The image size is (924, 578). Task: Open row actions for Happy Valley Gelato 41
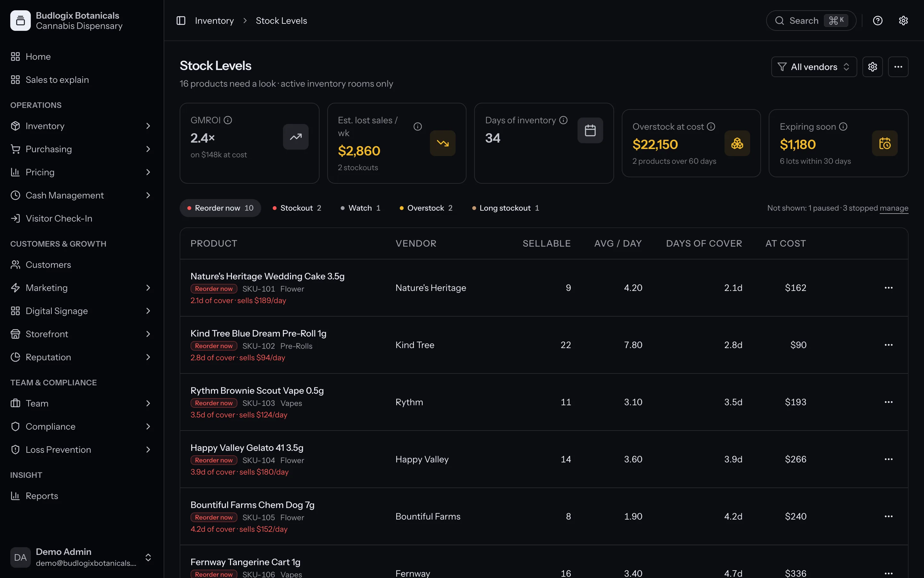888,459
